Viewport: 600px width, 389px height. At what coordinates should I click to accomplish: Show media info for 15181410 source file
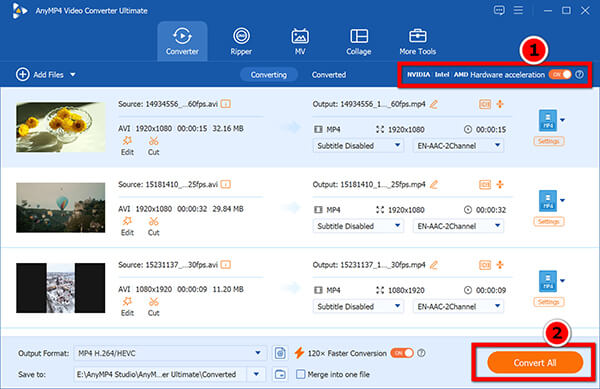click(x=226, y=184)
